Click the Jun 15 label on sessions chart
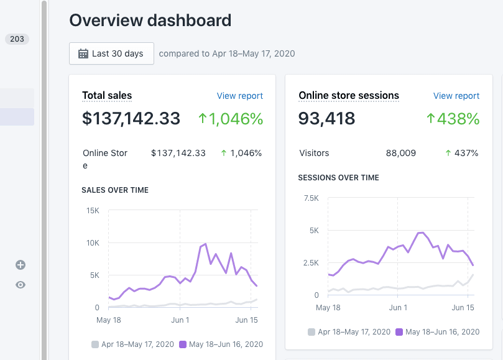Screen dimensions: 503x360 point(463,308)
